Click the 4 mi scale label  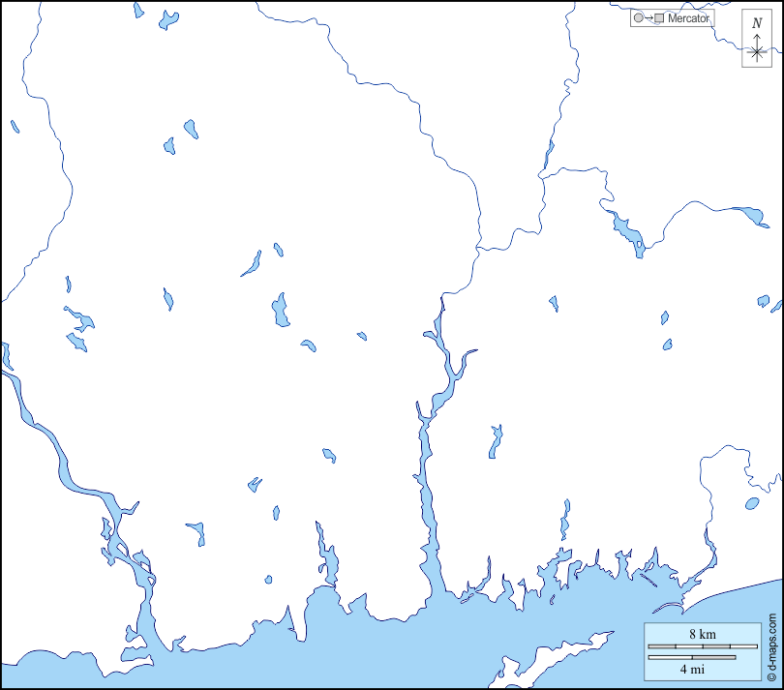691,669
